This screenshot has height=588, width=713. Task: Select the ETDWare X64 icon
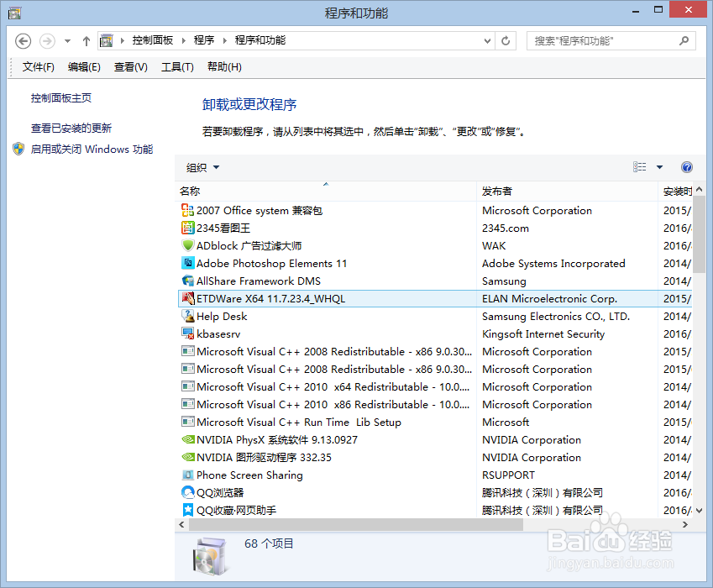tap(188, 298)
